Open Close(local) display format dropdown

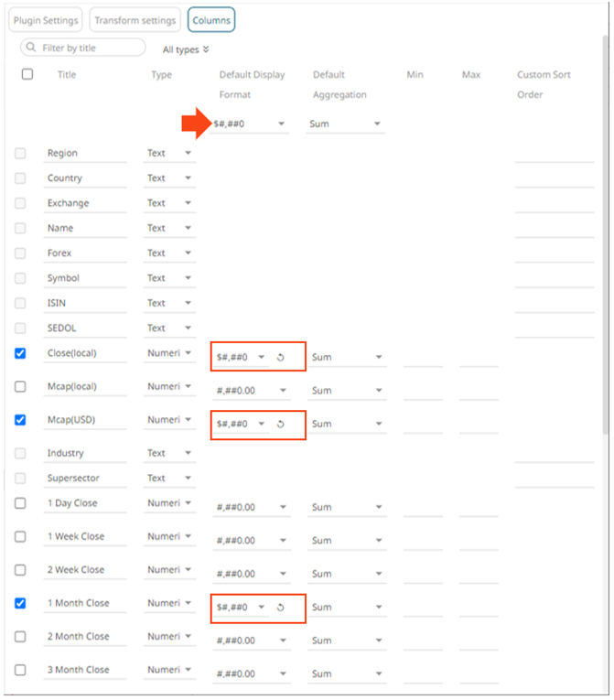[242, 357]
